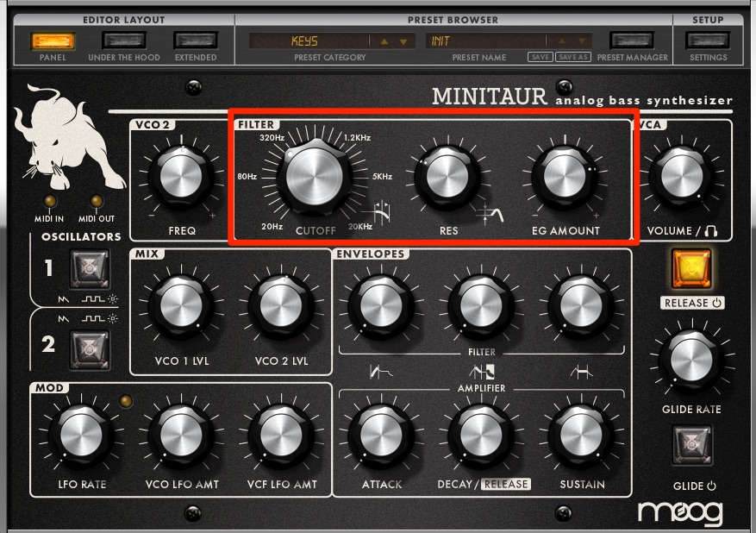Click the amplifier DECAY / RELEASE knob
756x533 pixels.
pos(481,435)
